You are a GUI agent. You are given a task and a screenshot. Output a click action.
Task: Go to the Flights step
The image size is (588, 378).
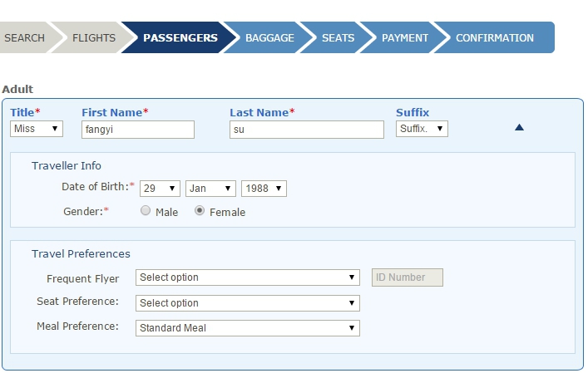(94, 38)
